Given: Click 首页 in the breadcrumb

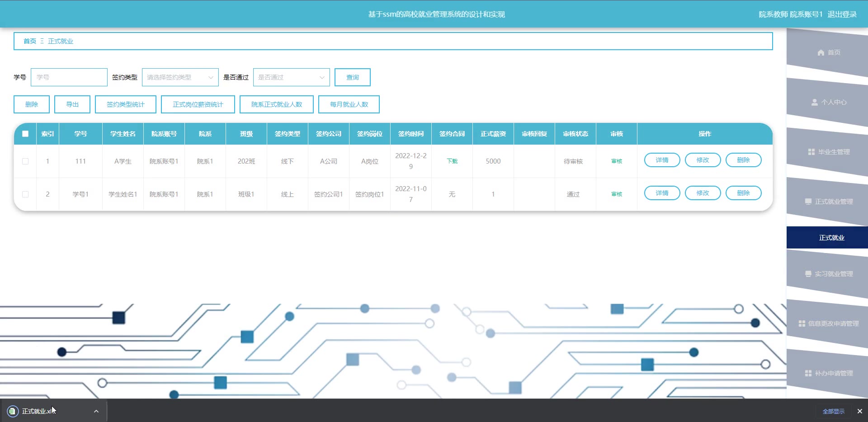Looking at the screenshot, I should coord(30,41).
